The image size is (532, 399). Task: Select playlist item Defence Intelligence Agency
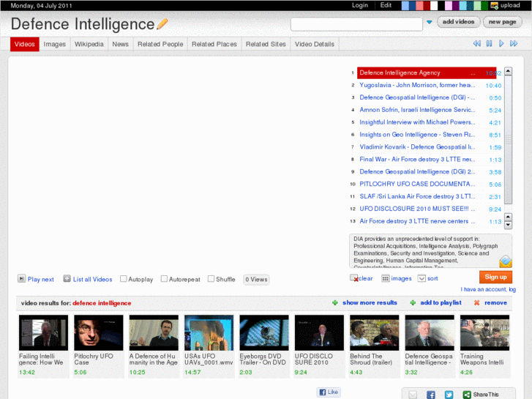tap(427, 72)
